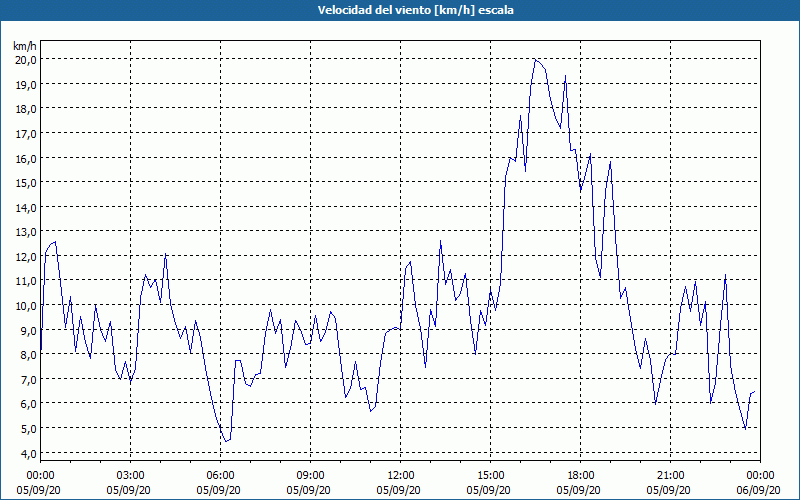Click the 06:00 time axis label
This screenshot has width=800, height=500.
pyautogui.click(x=220, y=476)
